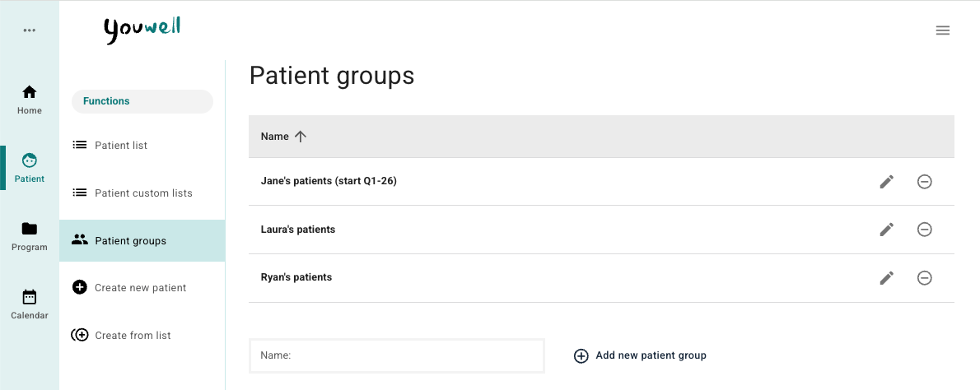This screenshot has height=390, width=980.
Task: Focus the Name input field
Action: [x=397, y=355]
